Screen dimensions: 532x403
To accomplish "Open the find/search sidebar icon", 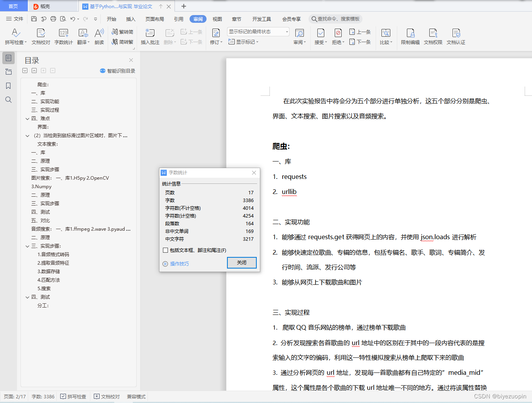I will [8, 100].
